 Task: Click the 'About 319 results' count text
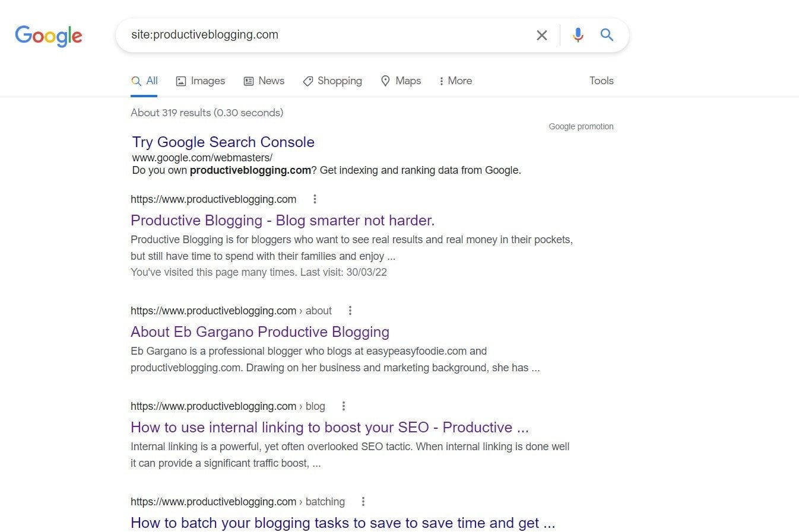pyautogui.click(x=207, y=113)
